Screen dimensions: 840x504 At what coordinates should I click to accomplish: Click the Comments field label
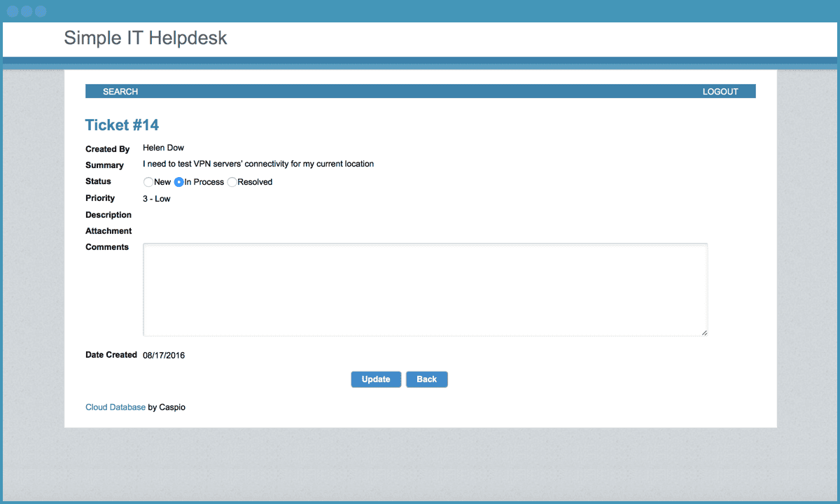(107, 247)
